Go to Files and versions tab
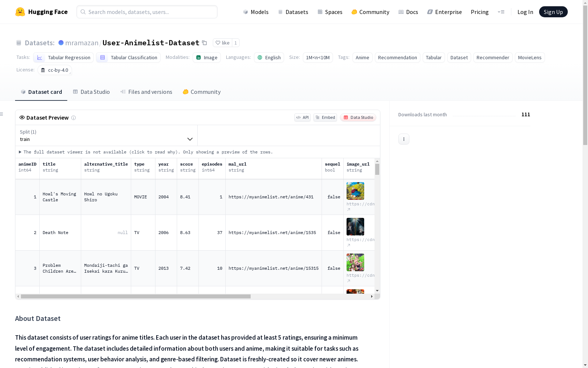 [x=146, y=92]
